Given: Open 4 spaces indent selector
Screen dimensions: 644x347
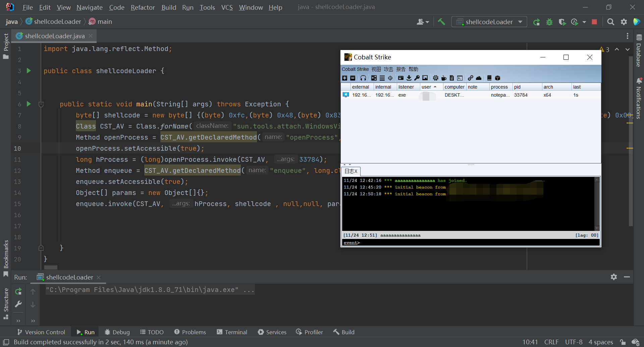Looking at the screenshot, I should [x=601, y=342].
